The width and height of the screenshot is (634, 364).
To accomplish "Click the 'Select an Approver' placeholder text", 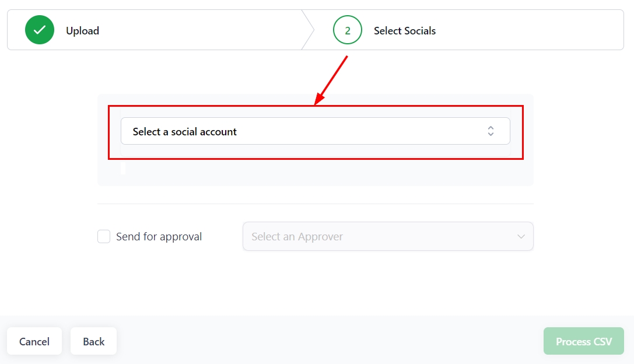I will pos(297,237).
